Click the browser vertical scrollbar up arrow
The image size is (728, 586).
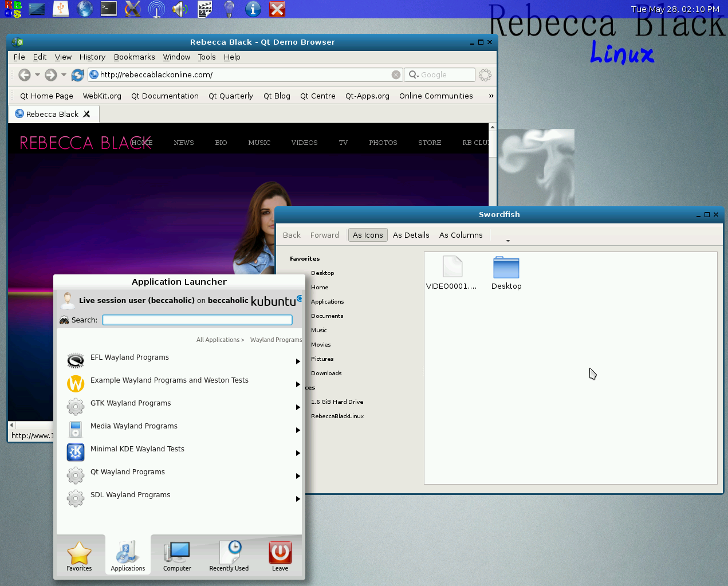pos(492,127)
